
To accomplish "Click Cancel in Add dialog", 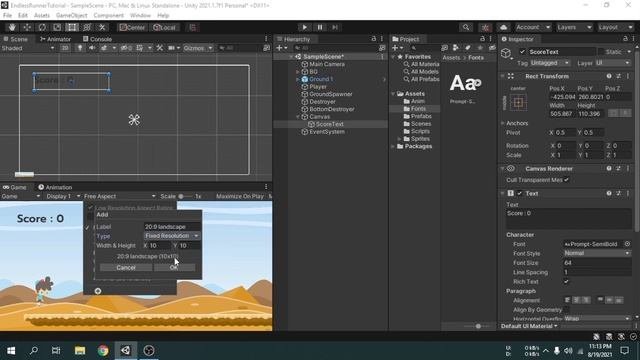I will tap(126, 268).
